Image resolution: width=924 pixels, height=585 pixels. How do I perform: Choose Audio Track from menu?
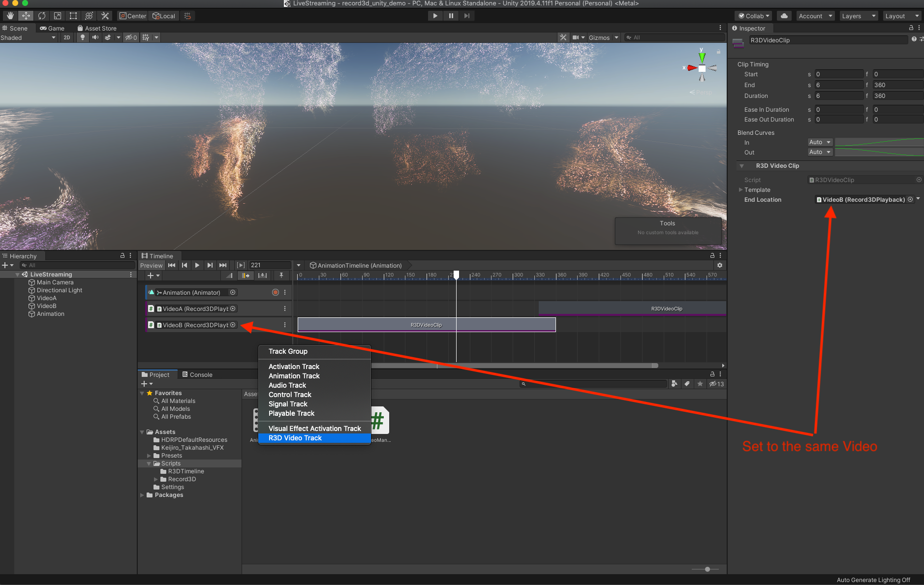pyautogui.click(x=314, y=385)
